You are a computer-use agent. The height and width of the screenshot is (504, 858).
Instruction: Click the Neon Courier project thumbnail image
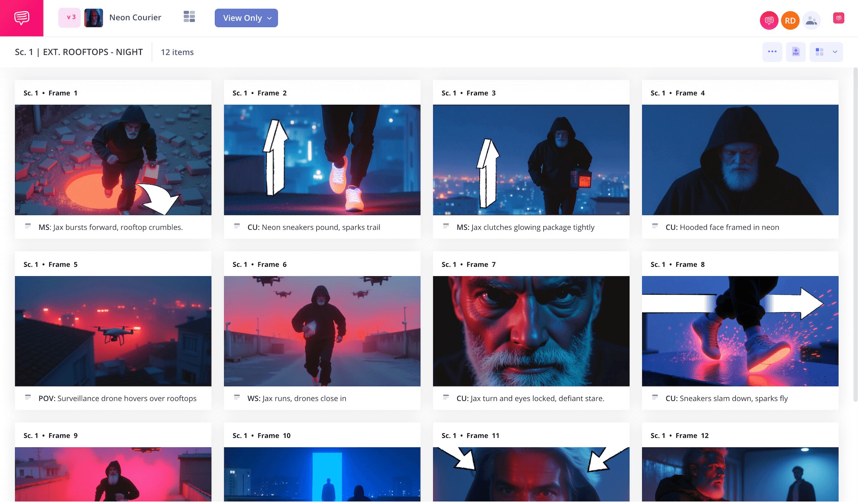[x=94, y=18]
